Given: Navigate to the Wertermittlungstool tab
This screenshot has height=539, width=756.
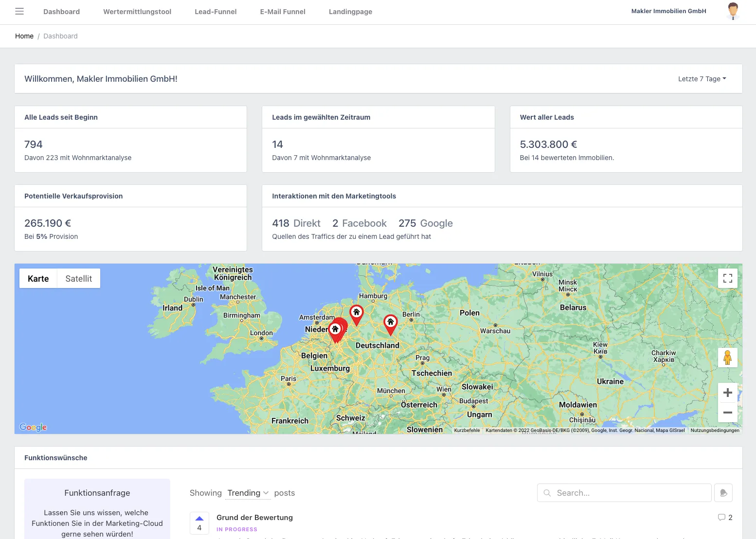Looking at the screenshot, I should tap(137, 11).
